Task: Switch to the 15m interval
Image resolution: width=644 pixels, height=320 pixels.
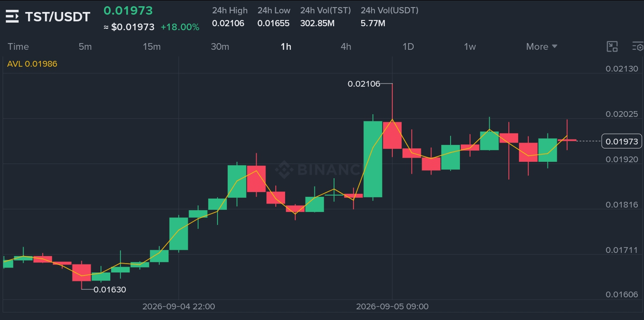Action: [x=152, y=47]
